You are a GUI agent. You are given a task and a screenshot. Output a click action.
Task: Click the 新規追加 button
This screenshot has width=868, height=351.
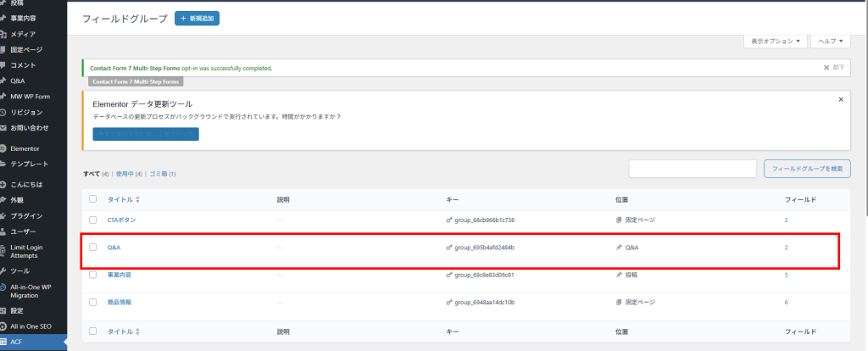pyautogui.click(x=197, y=18)
